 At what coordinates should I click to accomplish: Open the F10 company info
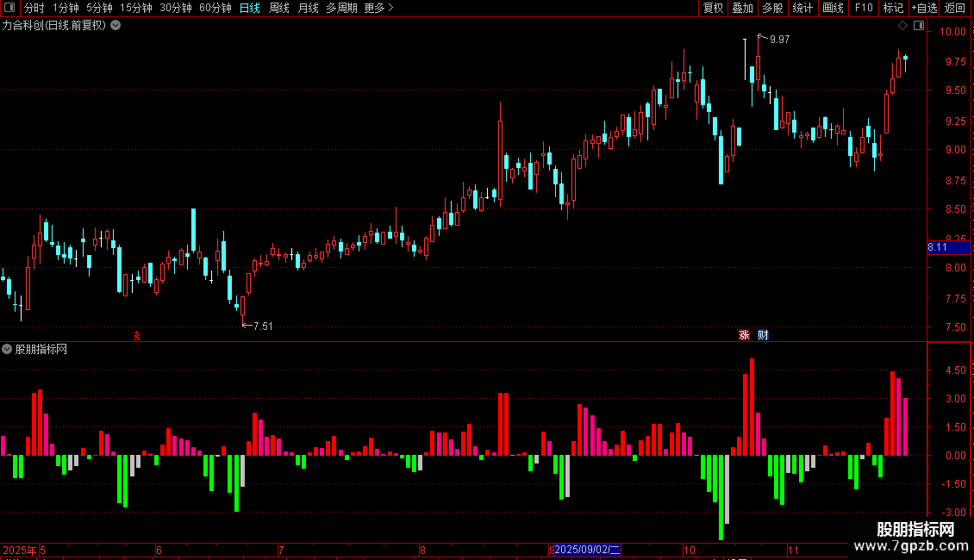pos(864,8)
